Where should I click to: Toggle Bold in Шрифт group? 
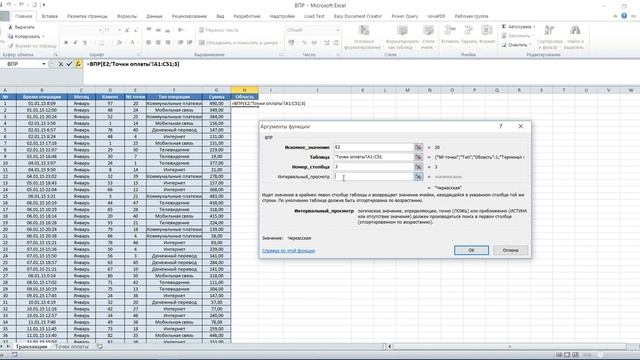pyautogui.click(x=66, y=42)
